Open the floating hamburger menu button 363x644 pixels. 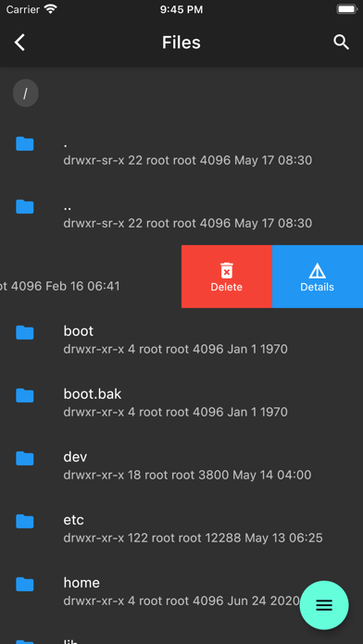pos(324,605)
